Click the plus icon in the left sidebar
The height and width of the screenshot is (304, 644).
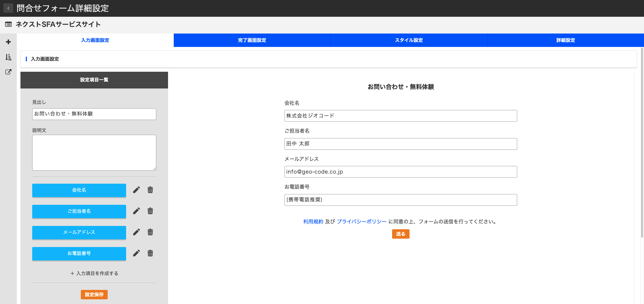tap(8, 41)
